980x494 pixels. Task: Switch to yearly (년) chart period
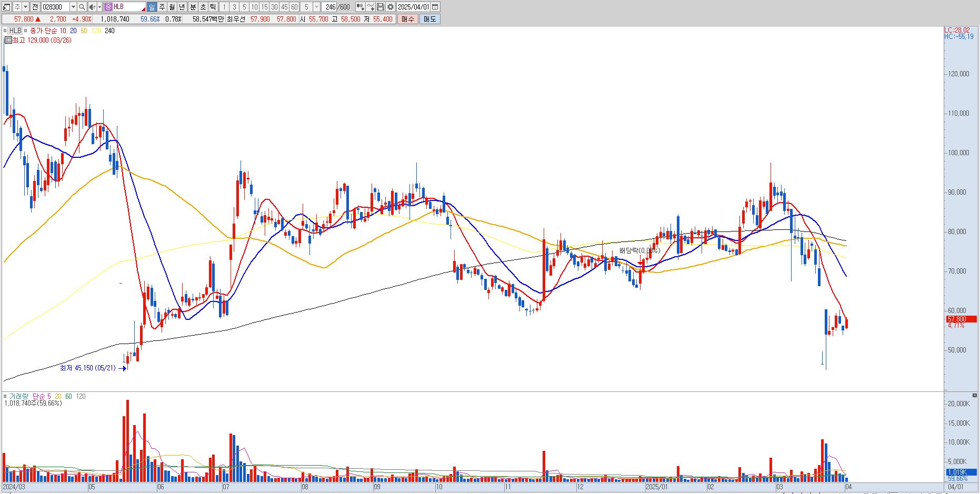(x=182, y=7)
